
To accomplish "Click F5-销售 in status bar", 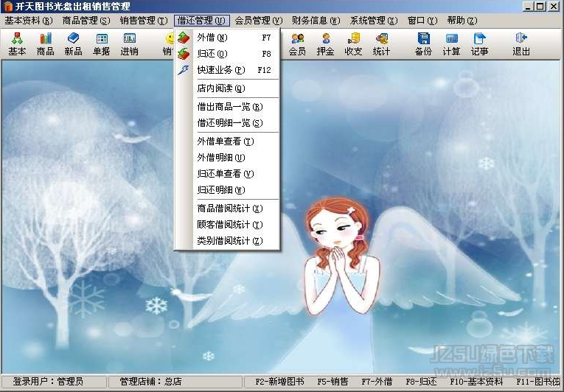I will (333, 381).
